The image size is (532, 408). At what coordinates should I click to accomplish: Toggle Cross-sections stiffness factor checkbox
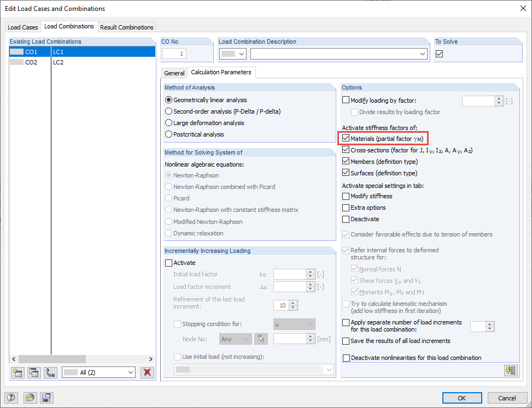click(346, 150)
